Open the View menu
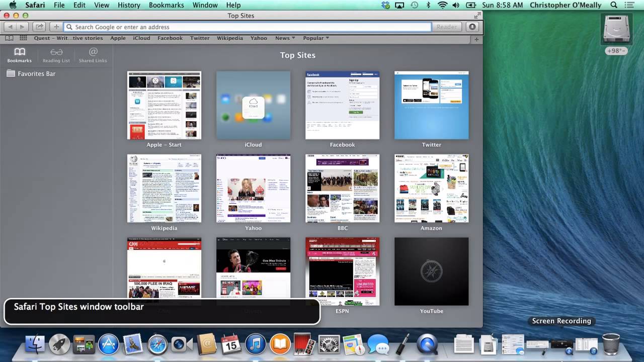Image resolution: width=644 pixels, height=362 pixels. [101, 5]
